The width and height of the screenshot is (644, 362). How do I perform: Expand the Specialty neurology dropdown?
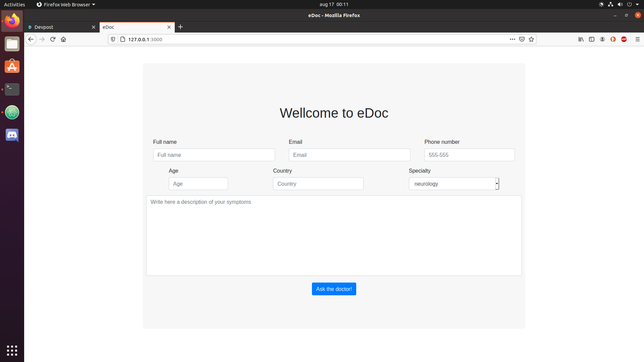coord(454,184)
